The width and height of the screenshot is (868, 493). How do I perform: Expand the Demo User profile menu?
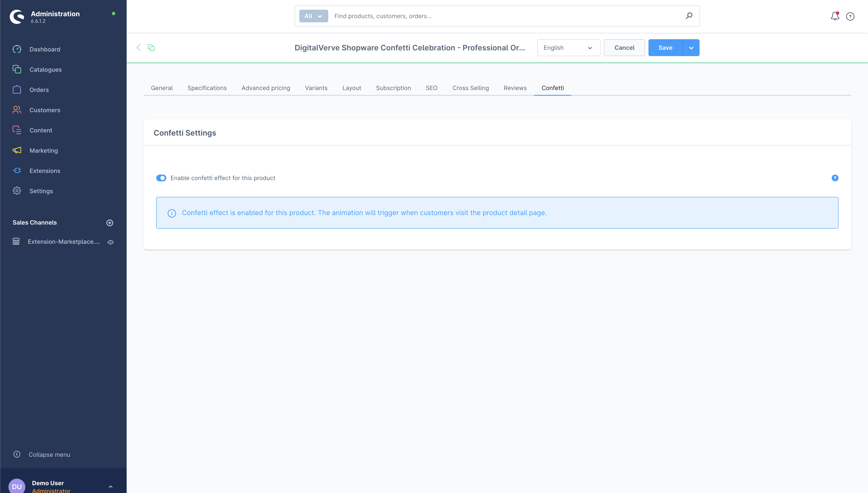point(110,486)
